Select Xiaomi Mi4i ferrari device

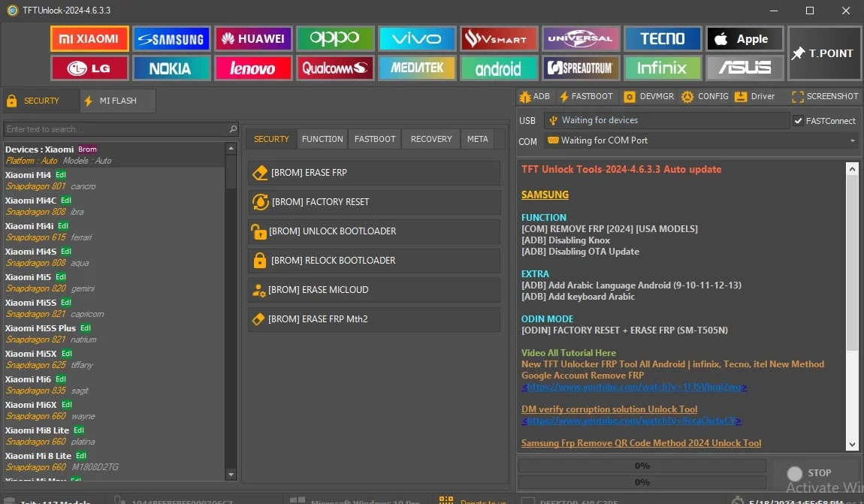(114, 231)
